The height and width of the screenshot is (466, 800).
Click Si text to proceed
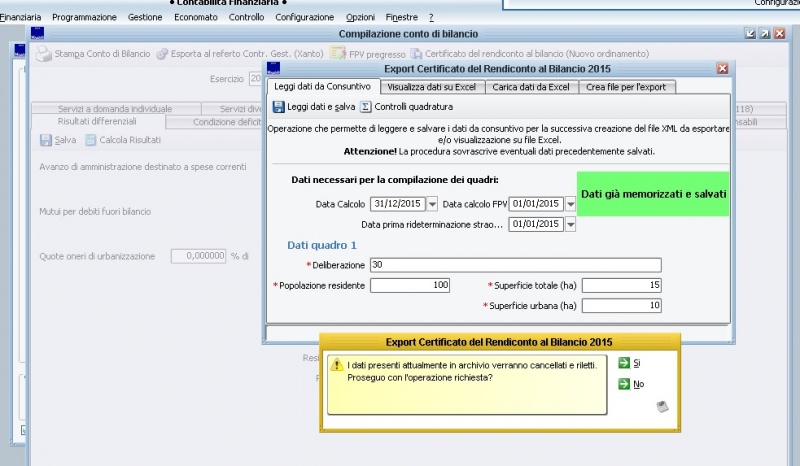(637, 363)
